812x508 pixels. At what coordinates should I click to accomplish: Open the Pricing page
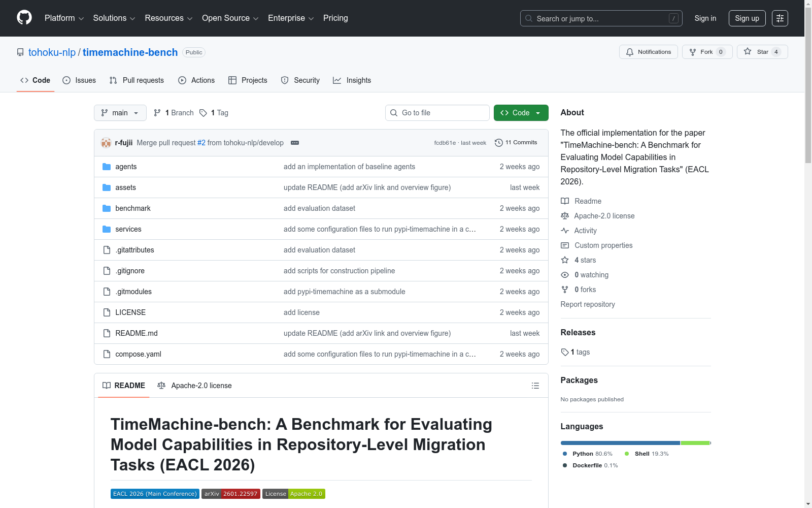pos(335,18)
